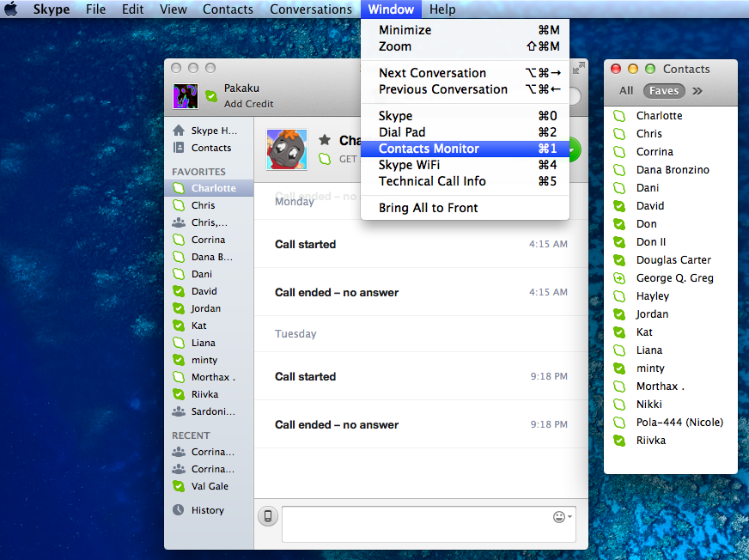Select Kat in Favorites sidebar
Viewport: 749px width, 560px height.
coord(208,326)
